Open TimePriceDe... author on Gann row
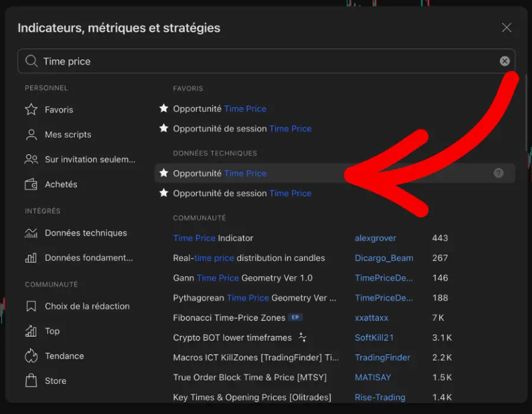Viewport: 532px width, 414px height. 384,278
